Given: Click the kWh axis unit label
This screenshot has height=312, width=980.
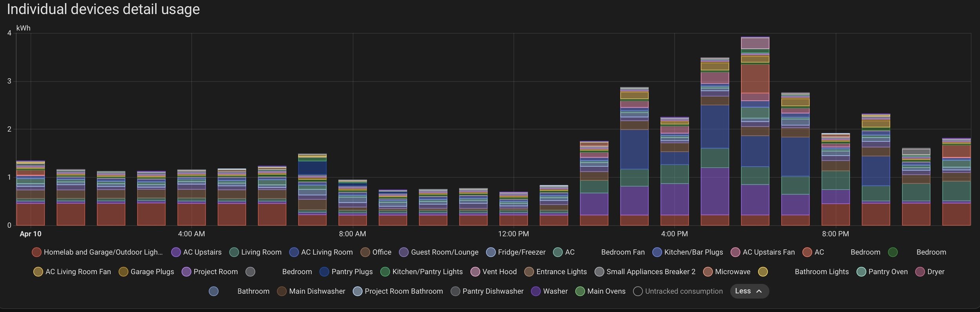Looking at the screenshot, I should (x=23, y=28).
